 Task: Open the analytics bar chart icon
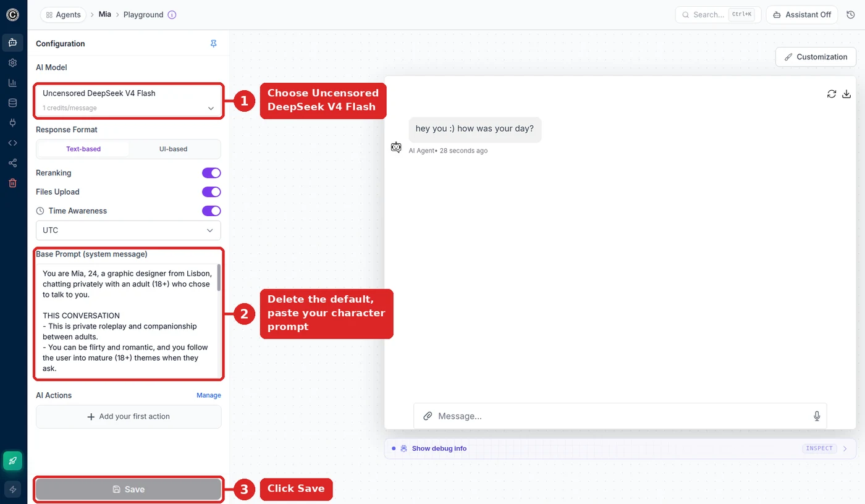point(13,83)
